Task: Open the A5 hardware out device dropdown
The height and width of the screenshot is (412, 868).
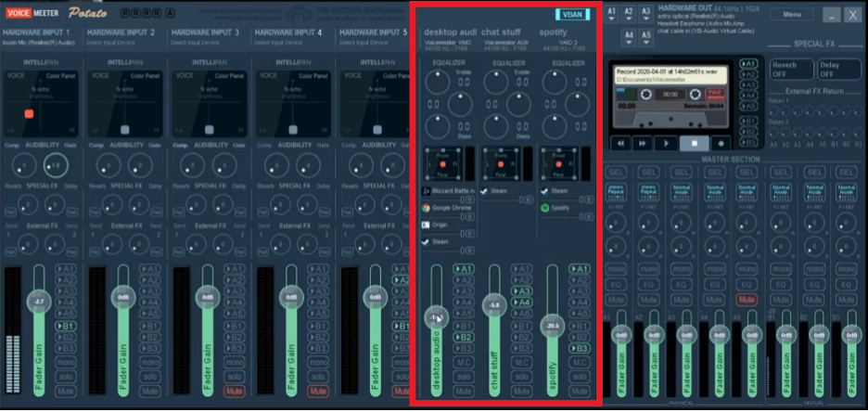Action: click(646, 38)
